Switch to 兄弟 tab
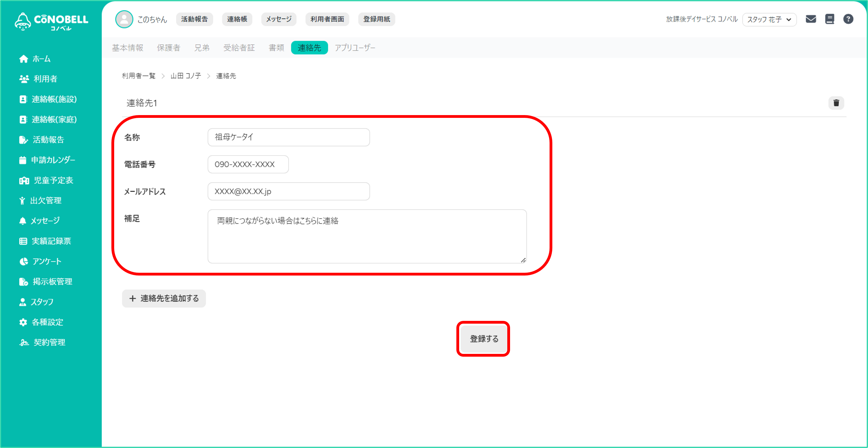This screenshot has width=868, height=448. click(202, 48)
